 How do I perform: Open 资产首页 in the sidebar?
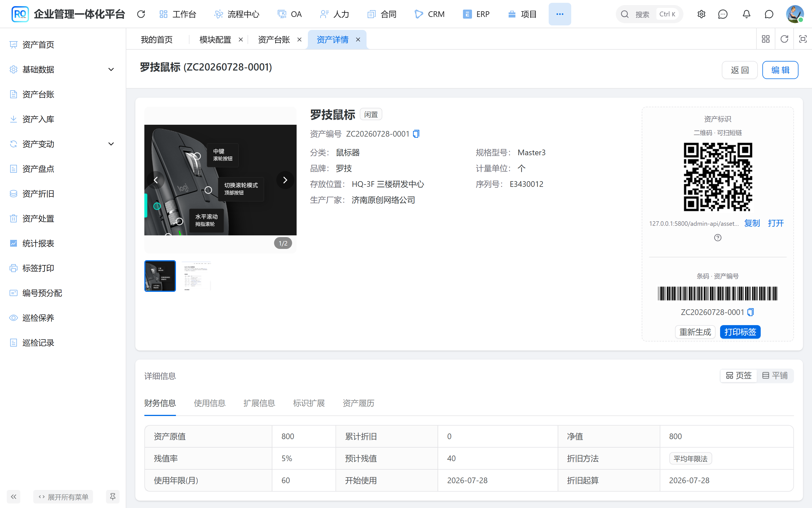(38, 45)
